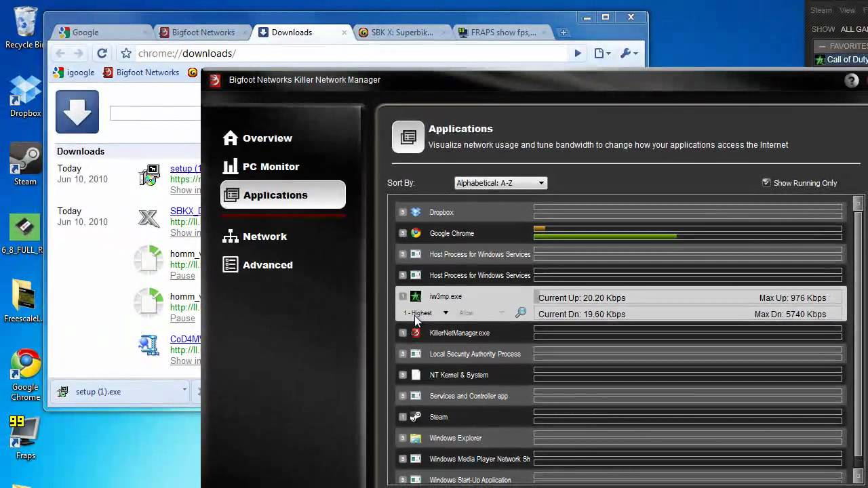The width and height of the screenshot is (868, 488).
Task: Select the Freescale folder on desktop
Action: (x=24, y=301)
